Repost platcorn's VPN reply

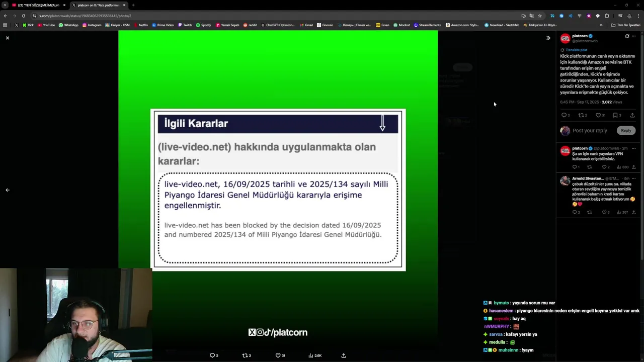(x=590, y=167)
